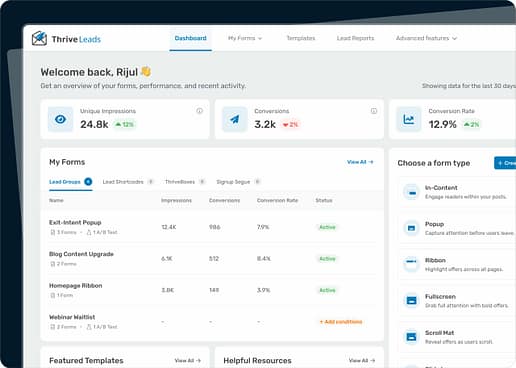
Task: Click the eye icon for Unique Impressions
Action: [x=60, y=119]
